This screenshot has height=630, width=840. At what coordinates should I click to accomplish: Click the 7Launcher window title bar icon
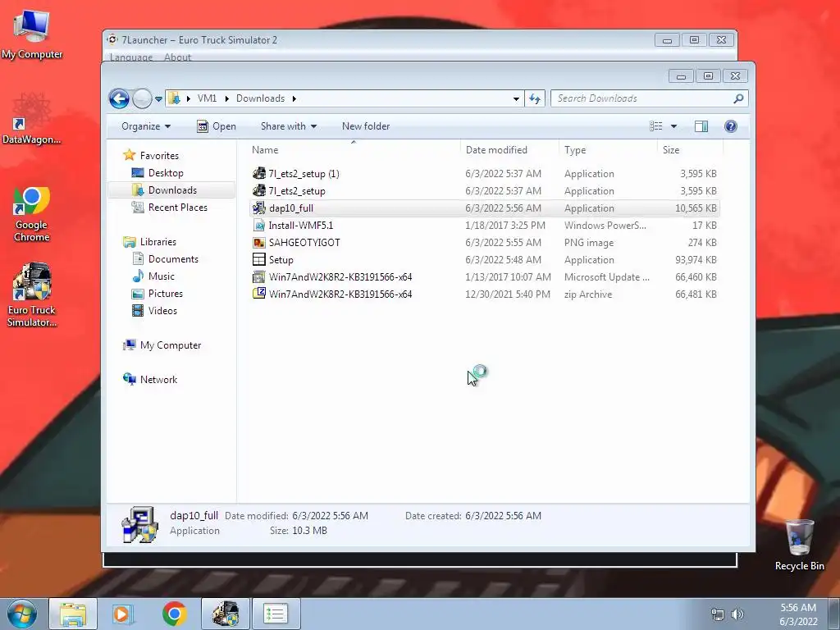tap(112, 39)
